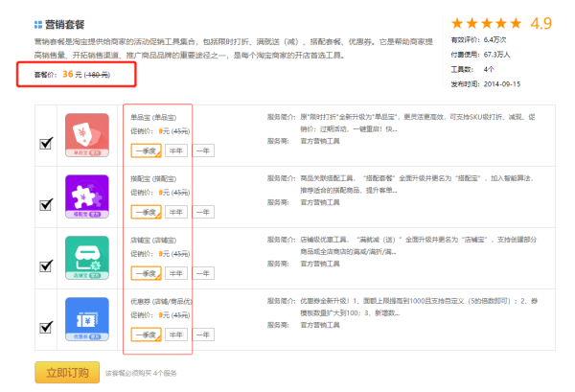This screenshot has height=392, width=575.
Task: Click the 套餐价 36 元 price text
Action: [x=72, y=75]
